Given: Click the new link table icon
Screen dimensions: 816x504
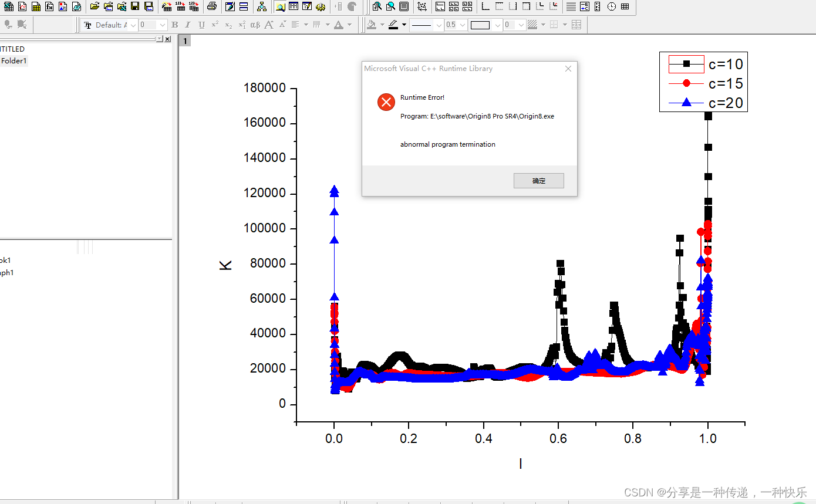Looking at the screenshot, I should [625, 6].
